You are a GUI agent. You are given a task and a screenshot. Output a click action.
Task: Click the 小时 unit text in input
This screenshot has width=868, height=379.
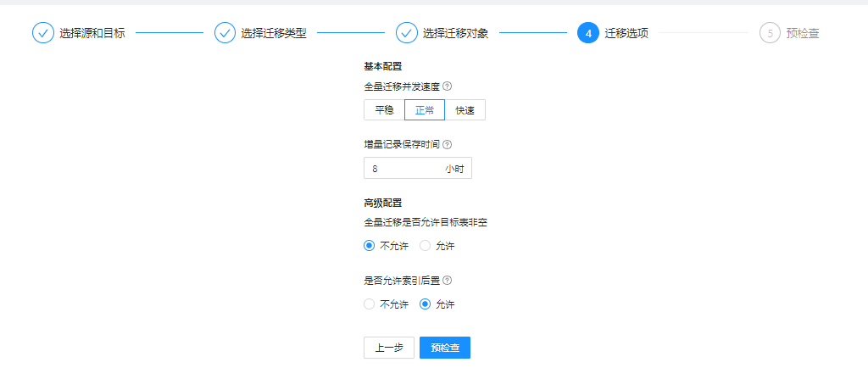tap(454, 169)
